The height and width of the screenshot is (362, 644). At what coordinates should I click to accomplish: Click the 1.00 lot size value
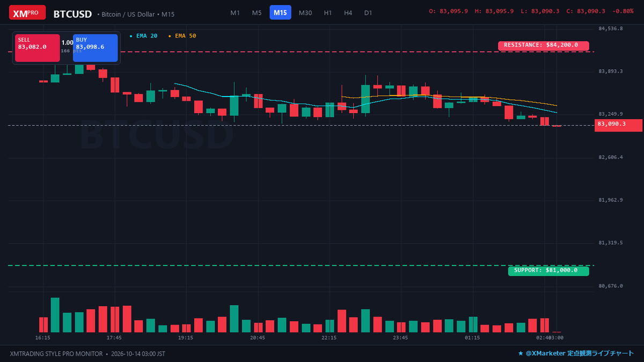pyautogui.click(x=67, y=42)
